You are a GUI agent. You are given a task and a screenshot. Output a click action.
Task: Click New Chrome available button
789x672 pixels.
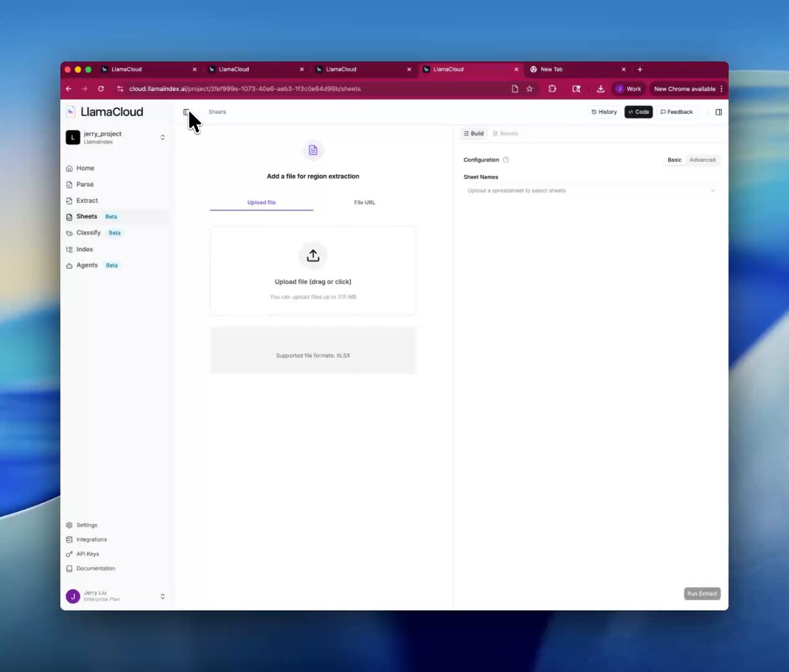click(684, 89)
